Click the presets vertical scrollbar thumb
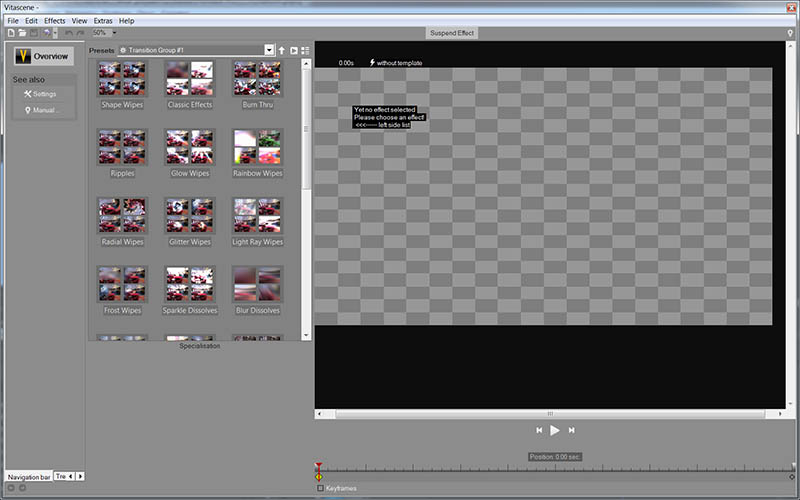The width and height of the screenshot is (800, 500). [x=306, y=129]
